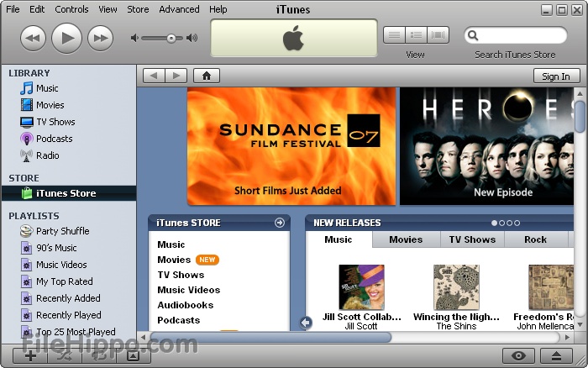Click the Play button

click(x=66, y=38)
